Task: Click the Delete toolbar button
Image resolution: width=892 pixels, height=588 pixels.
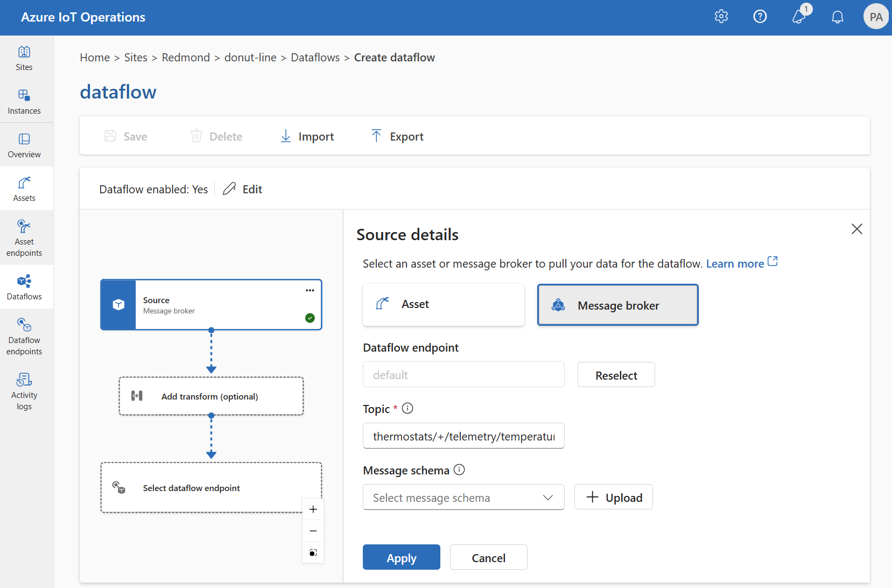Action: tap(216, 136)
